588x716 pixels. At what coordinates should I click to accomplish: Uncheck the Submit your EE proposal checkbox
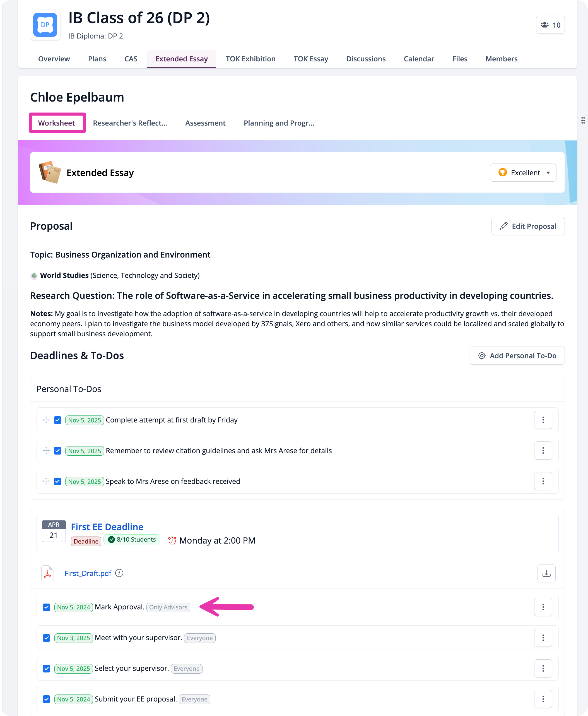pos(46,699)
